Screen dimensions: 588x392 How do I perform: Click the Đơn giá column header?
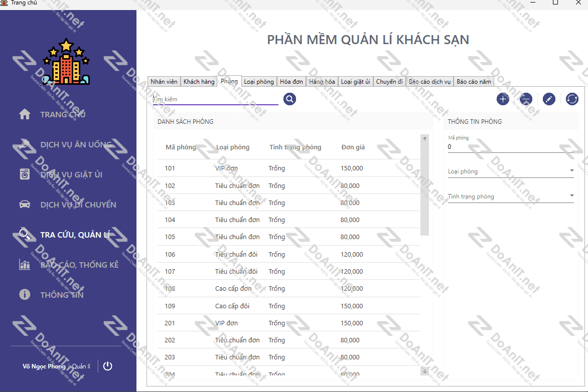(x=353, y=147)
